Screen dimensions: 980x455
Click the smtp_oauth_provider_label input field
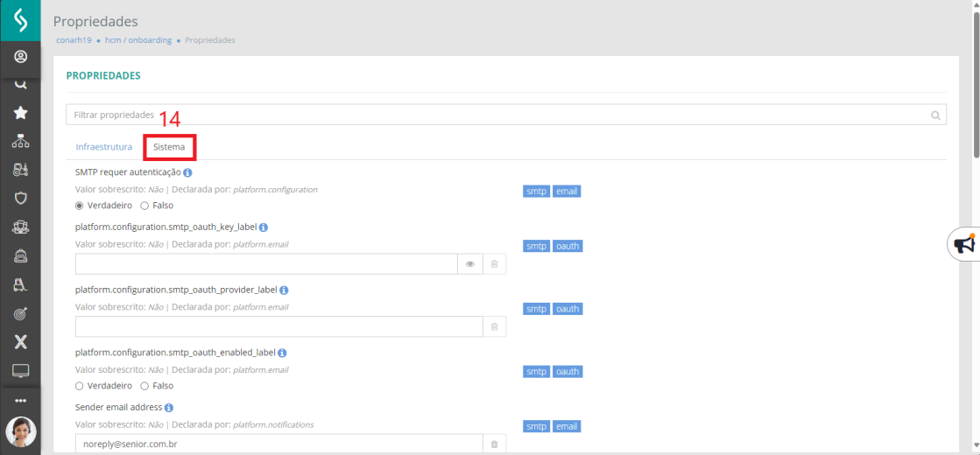278,326
